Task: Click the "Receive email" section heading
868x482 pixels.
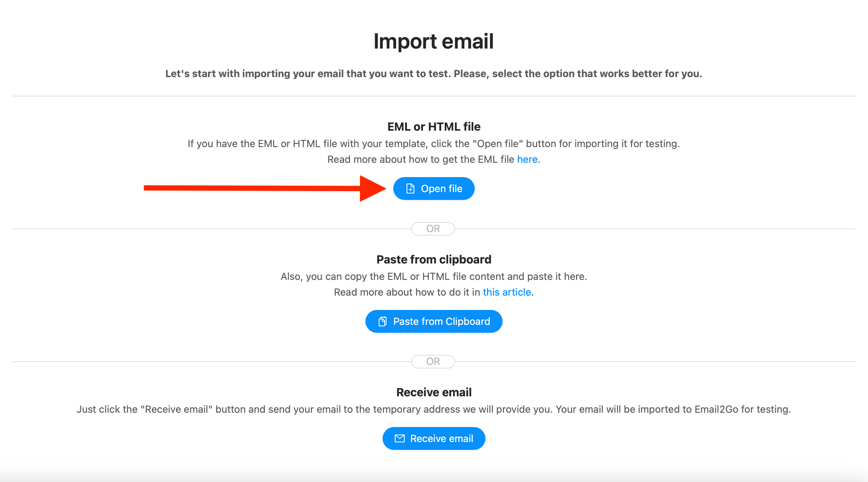Action: click(434, 392)
